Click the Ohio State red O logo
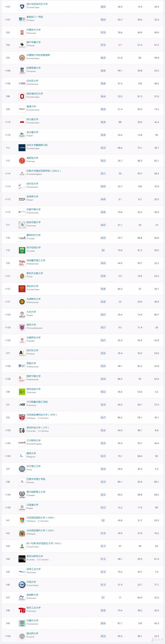 click(x=22, y=96)
